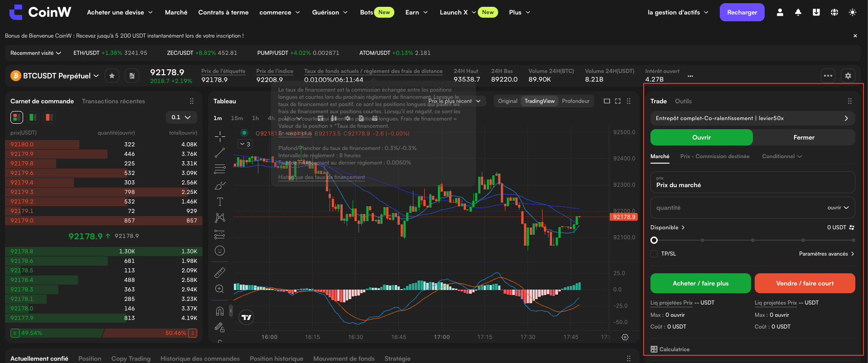Click the position size slider handle
Viewport: 868px width, 363px height.
[x=654, y=240]
